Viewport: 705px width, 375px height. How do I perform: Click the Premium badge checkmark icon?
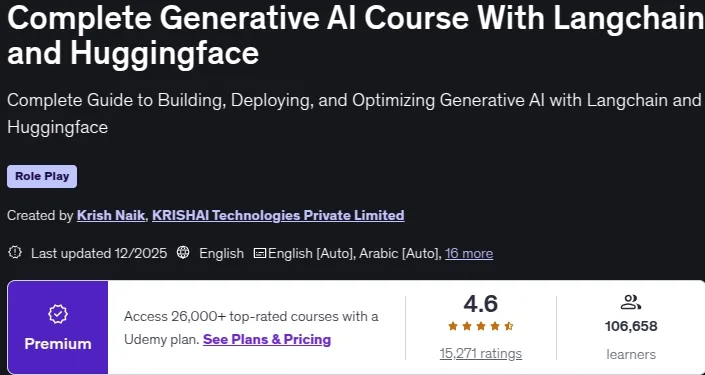click(x=58, y=314)
